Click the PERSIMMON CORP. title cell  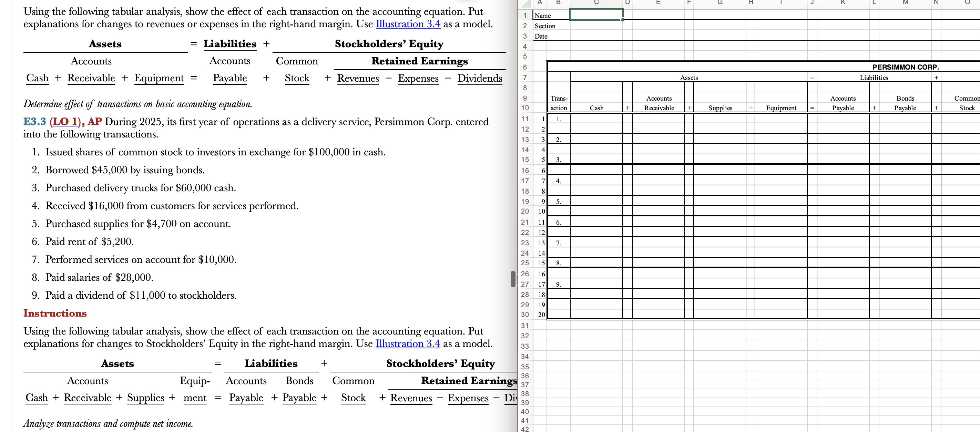pyautogui.click(x=906, y=67)
